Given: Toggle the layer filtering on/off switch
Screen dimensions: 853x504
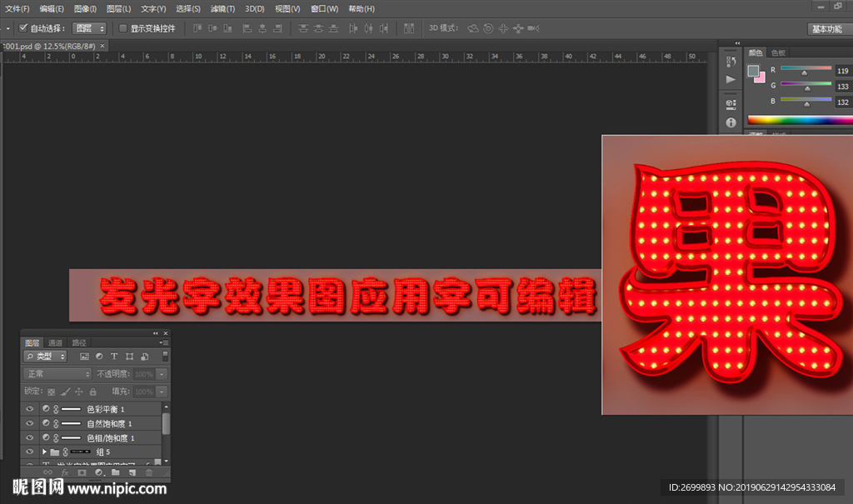Looking at the screenshot, I should click(x=165, y=357).
